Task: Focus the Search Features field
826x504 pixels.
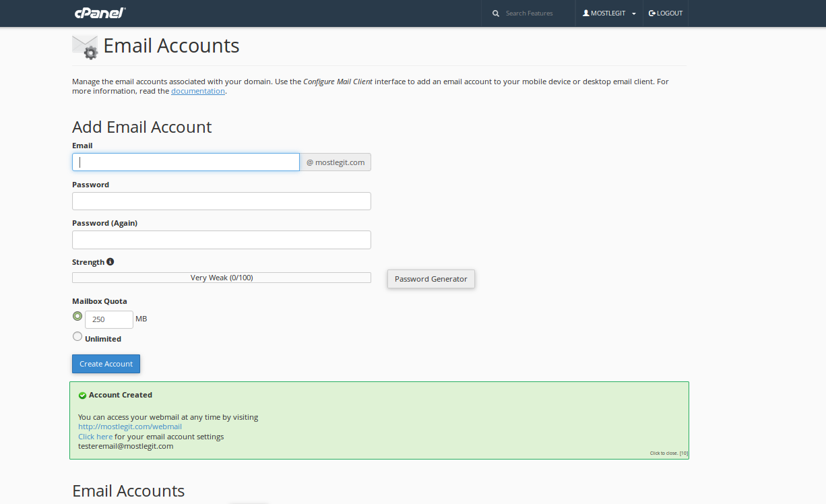Action: pos(536,13)
